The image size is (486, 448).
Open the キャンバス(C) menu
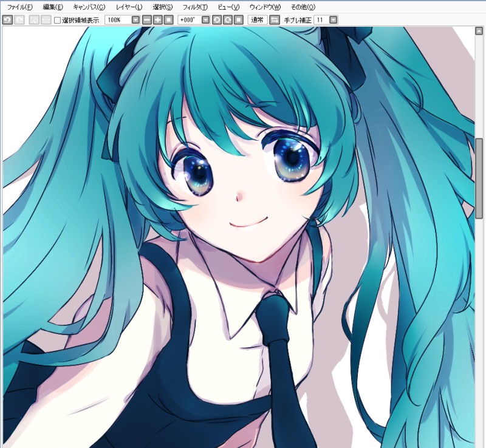tap(89, 7)
